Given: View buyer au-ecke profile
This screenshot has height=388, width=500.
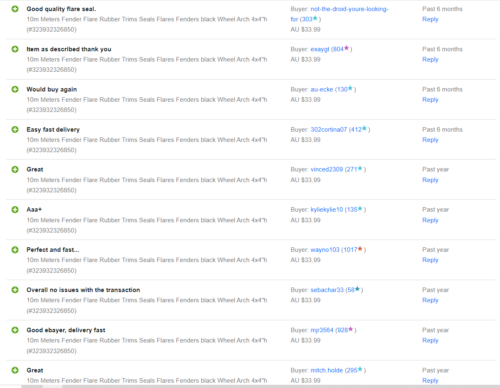Looking at the screenshot, I should [322, 89].
